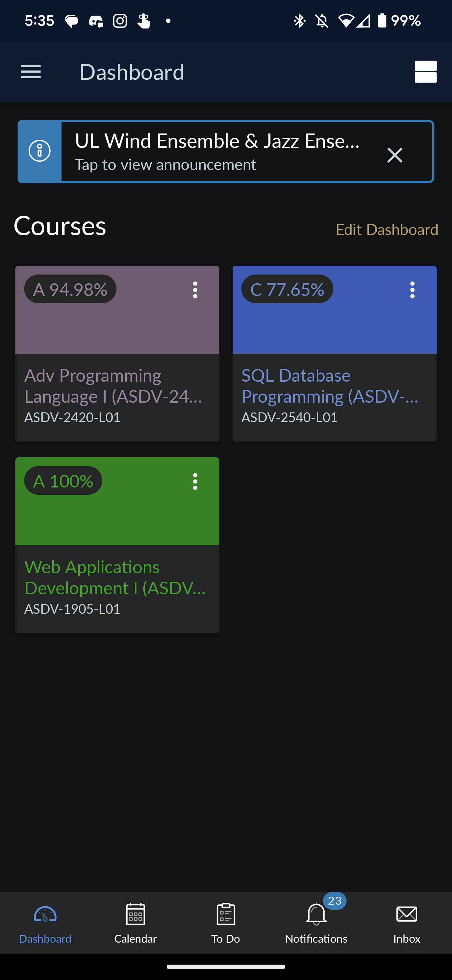Open Web Applications Development I course title
This screenshot has width=452, height=980.
click(x=115, y=578)
